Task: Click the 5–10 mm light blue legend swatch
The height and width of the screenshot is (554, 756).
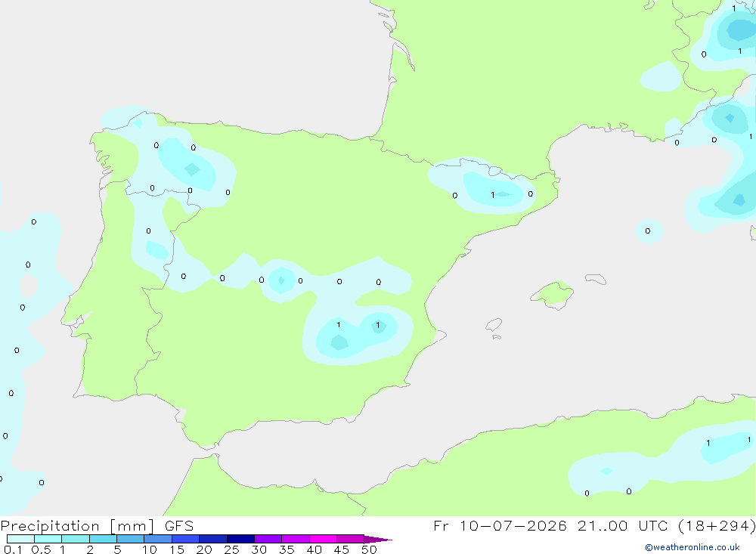Action: tap(130, 539)
